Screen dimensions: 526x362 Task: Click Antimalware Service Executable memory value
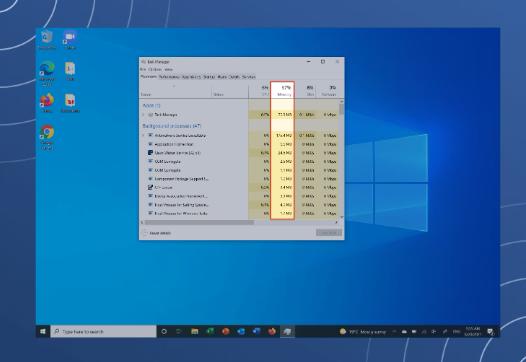tap(284, 136)
